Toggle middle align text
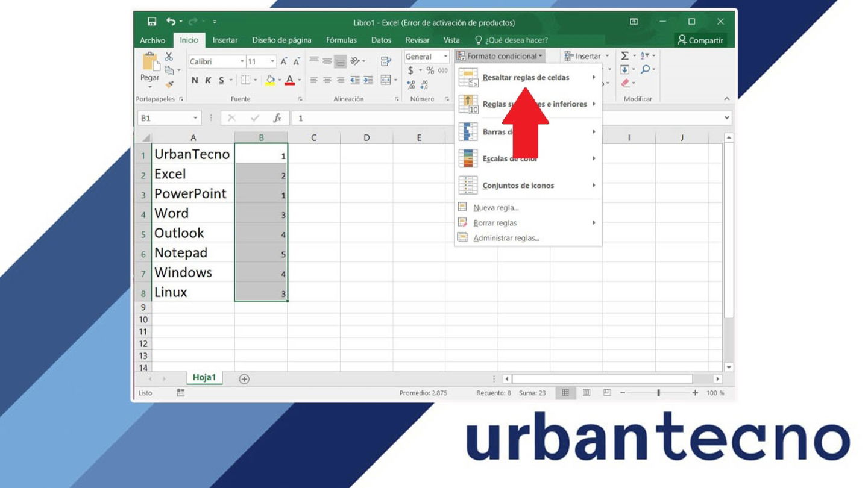The height and width of the screenshot is (488, 868). tap(327, 61)
